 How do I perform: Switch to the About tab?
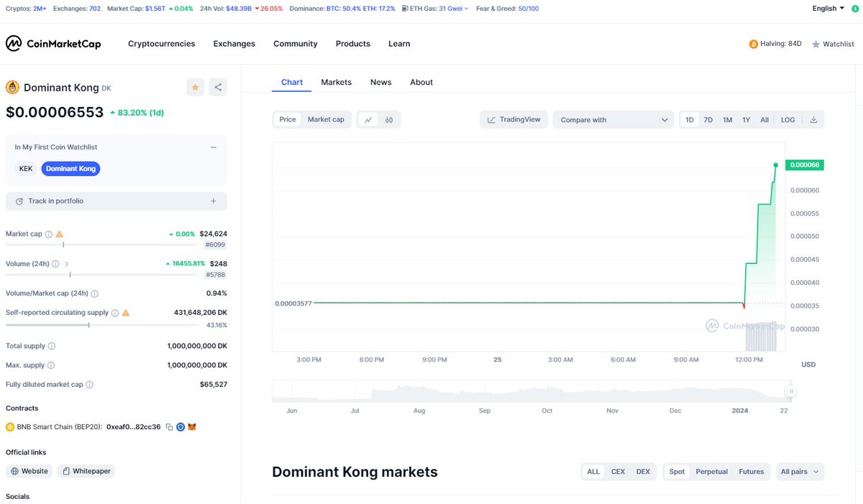click(x=421, y=82)
